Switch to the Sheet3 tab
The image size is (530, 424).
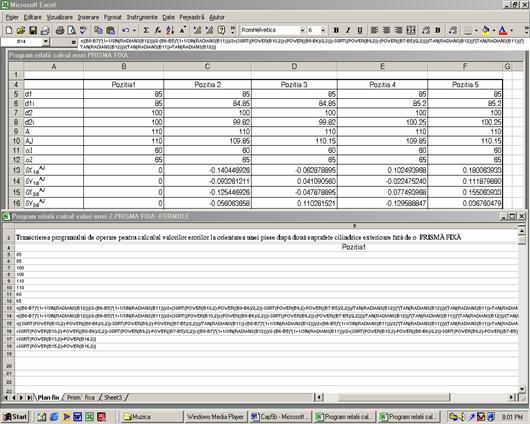tap(113, 398)
